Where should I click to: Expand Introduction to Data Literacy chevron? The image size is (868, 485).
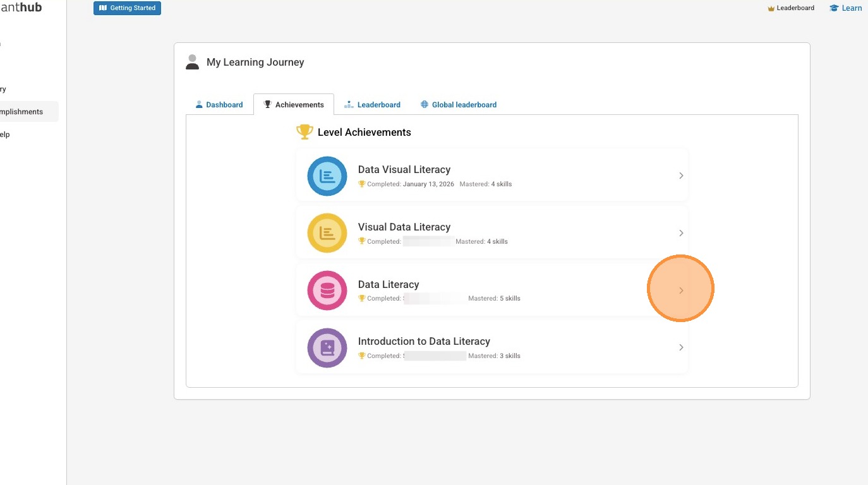[681, 347]
